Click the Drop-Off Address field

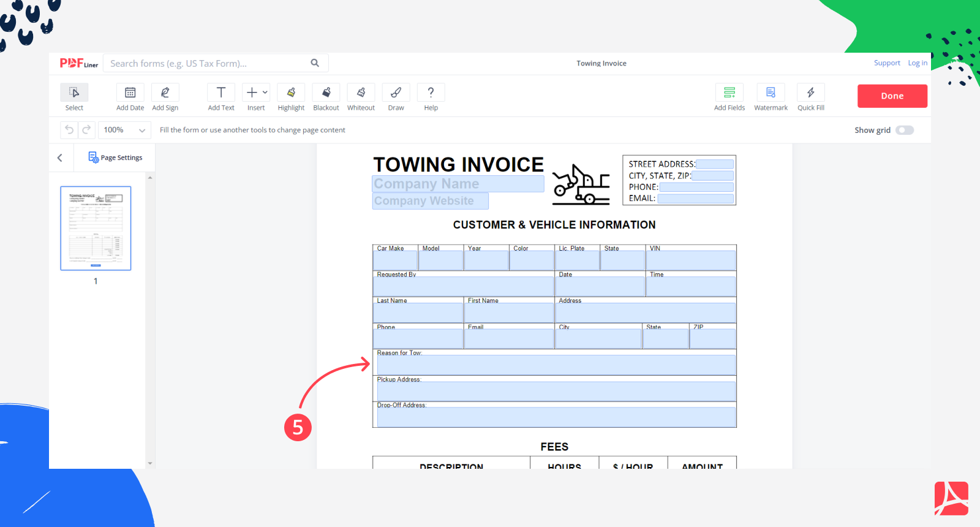556,417
